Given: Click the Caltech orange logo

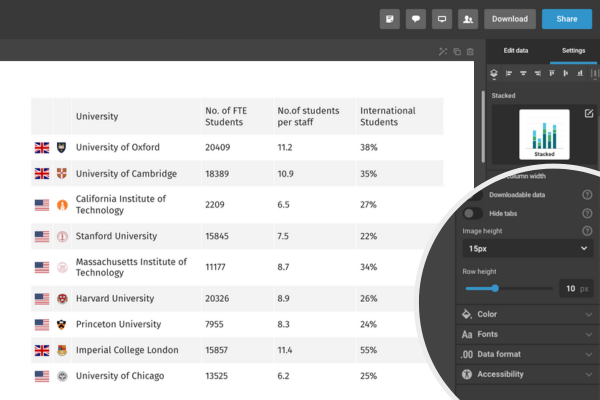Looking at the screenshot, I should click(62, 205).
